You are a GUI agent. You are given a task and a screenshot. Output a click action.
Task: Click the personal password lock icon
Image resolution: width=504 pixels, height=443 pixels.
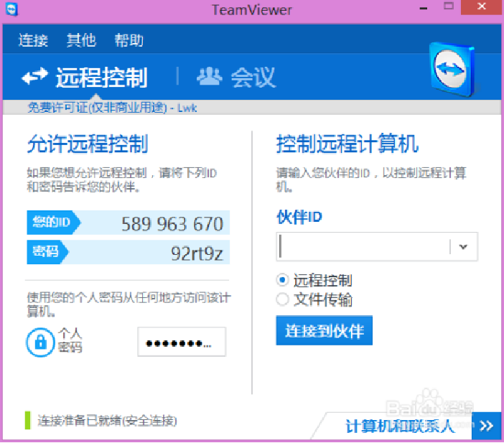click(40, 342)
